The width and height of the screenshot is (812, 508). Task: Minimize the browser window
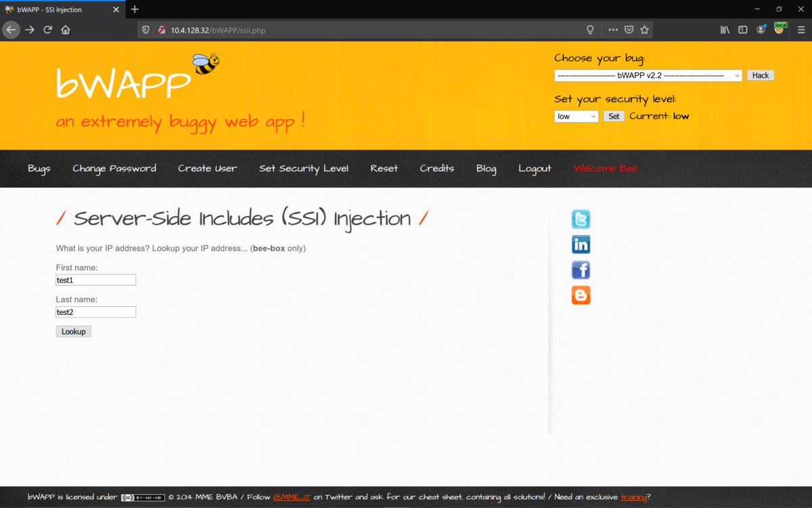756,9
